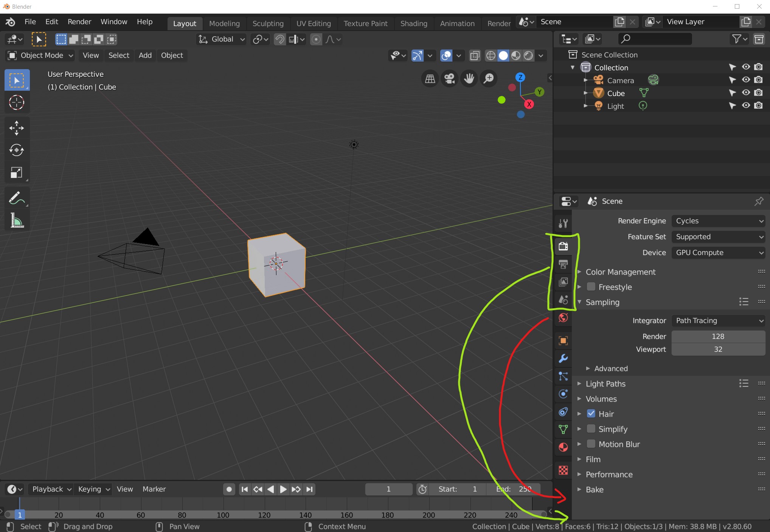Open the Active Tool properties tab

(563, 224)
